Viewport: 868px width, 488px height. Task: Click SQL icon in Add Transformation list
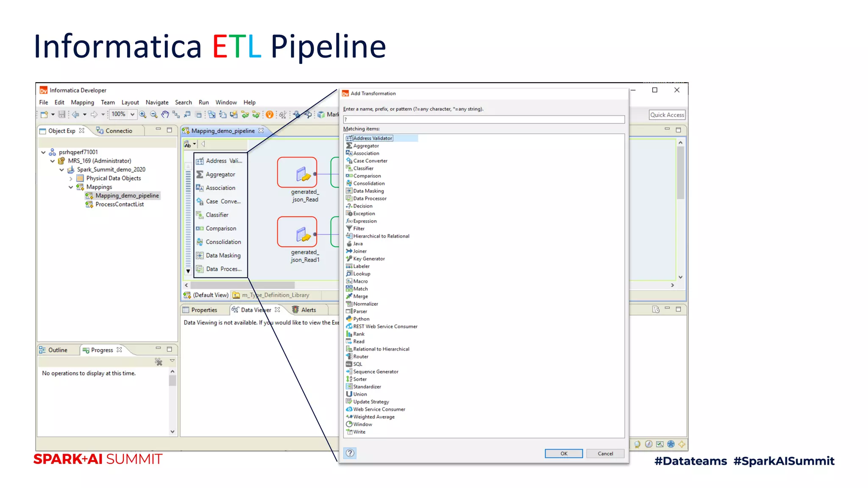coord(349,364)
